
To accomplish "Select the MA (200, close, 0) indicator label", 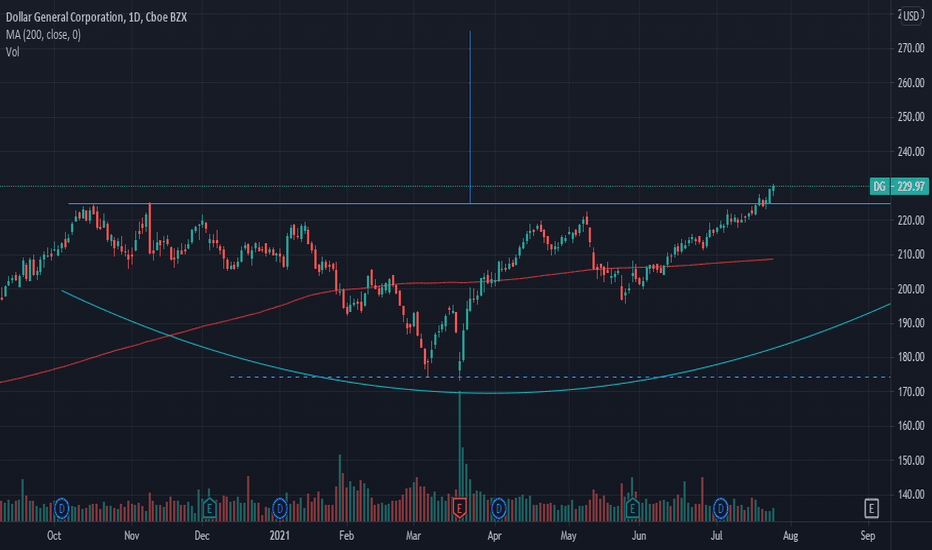I will pos(43,34).
